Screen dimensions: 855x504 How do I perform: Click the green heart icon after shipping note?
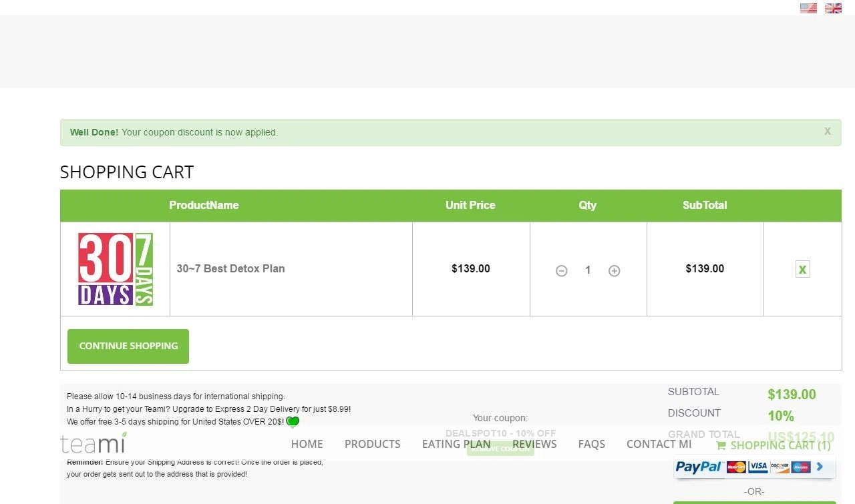click(293, 422)
